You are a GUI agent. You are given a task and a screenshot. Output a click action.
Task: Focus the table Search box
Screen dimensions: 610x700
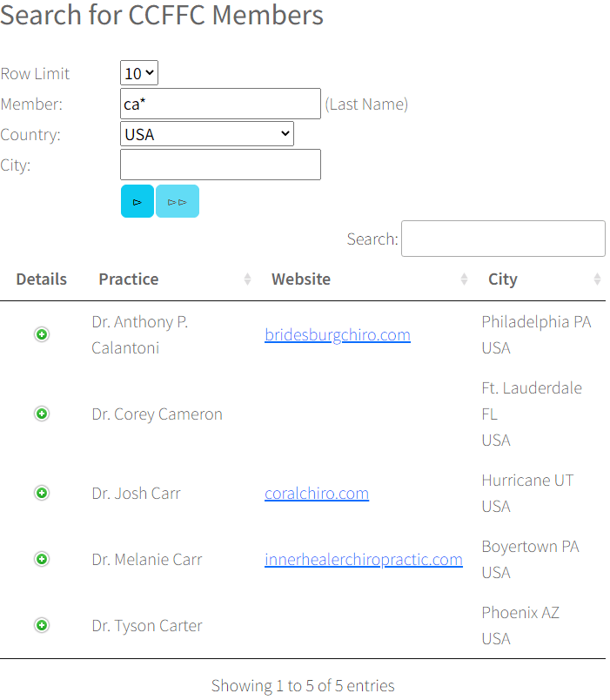502,239
